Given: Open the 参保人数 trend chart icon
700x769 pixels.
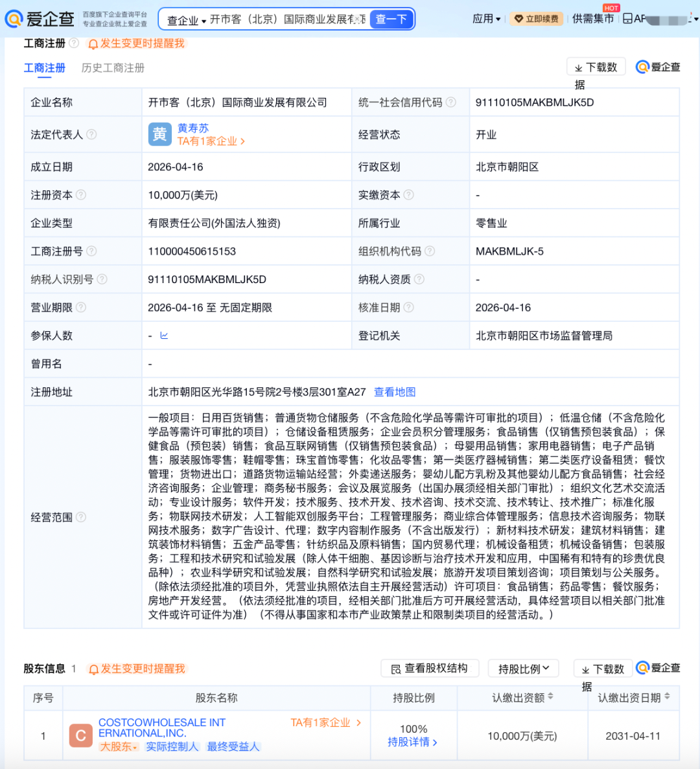Looking at the screenshot, I should [164, 336].
